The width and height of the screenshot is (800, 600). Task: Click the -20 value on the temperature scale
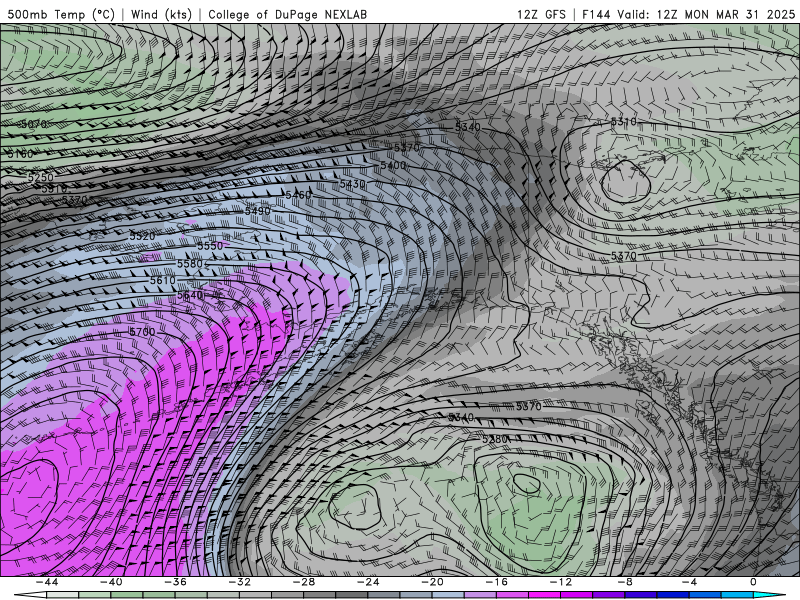pyautogui.click(x=432, y=582)
